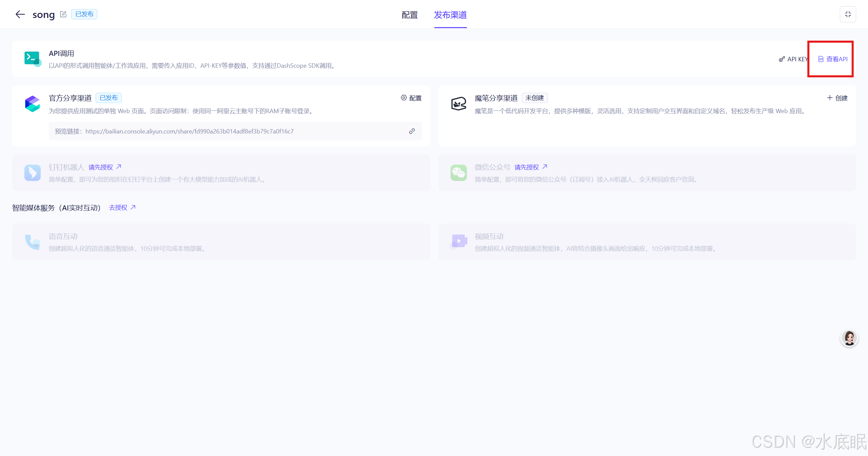Screen dimensions: 868x456
Task: Open the API KEY link
Action: (x=793, y=59)
